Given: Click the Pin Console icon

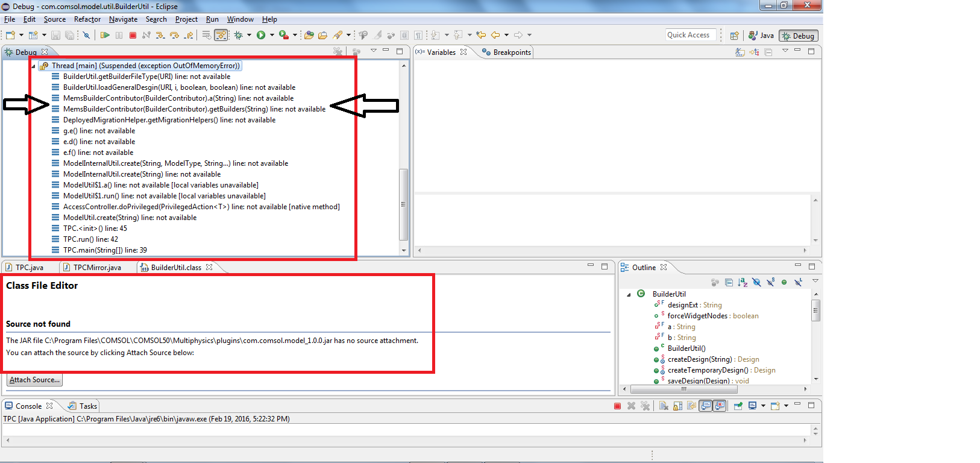Looking at the screenshot, I should 738,406.
